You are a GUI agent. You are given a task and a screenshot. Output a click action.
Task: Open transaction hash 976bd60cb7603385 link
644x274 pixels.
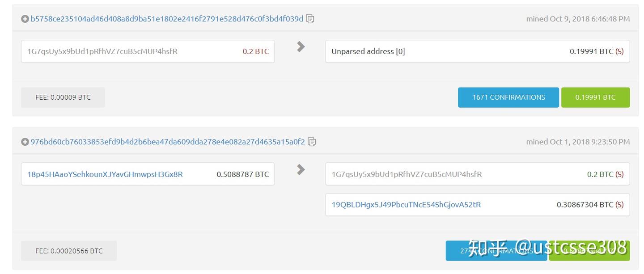168,142
